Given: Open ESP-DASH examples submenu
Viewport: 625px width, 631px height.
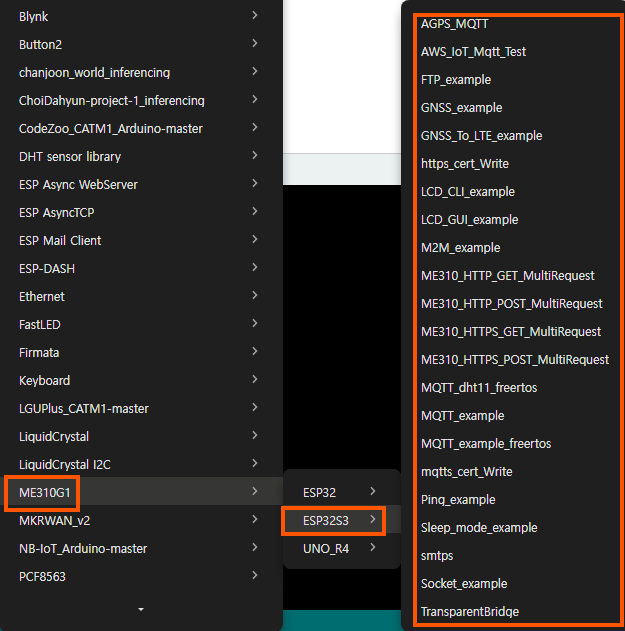Looking at the screenshot, I should pyautogui.click(x=141, y=268).
